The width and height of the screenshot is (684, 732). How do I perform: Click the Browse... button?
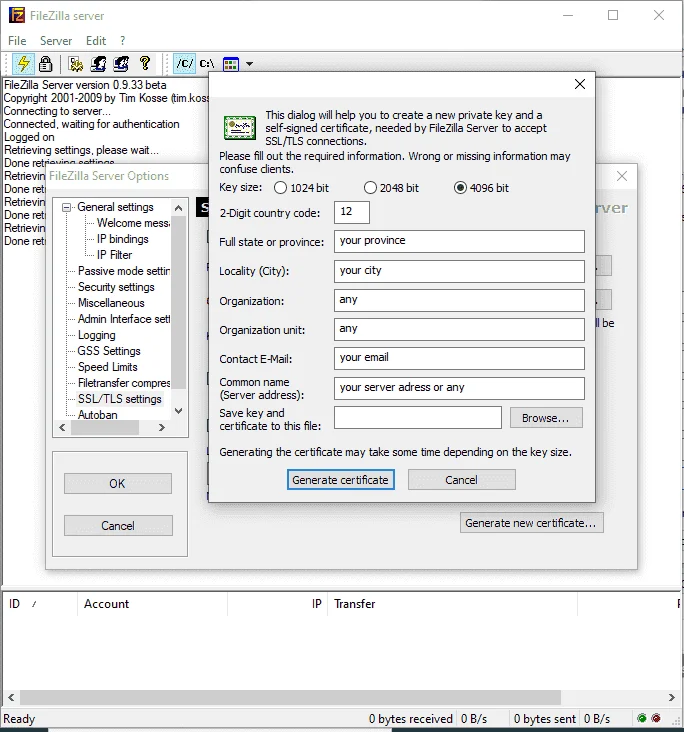click(546, 418)
